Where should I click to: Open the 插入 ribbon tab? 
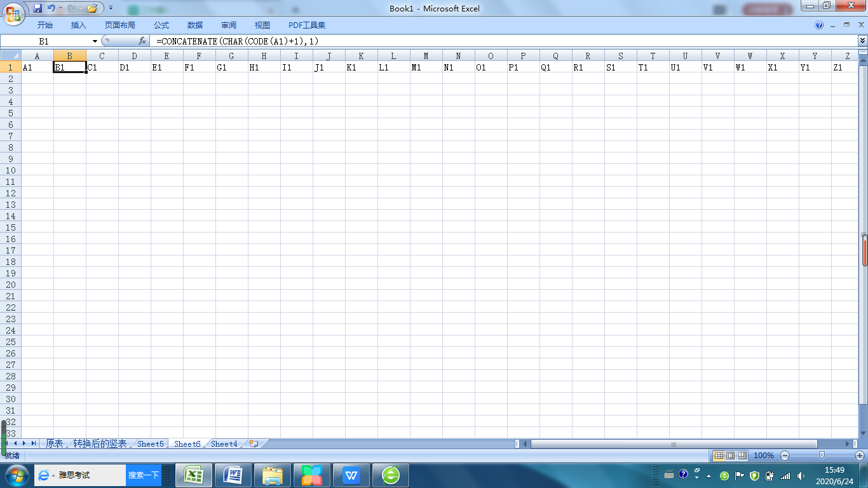click(79, 25)
